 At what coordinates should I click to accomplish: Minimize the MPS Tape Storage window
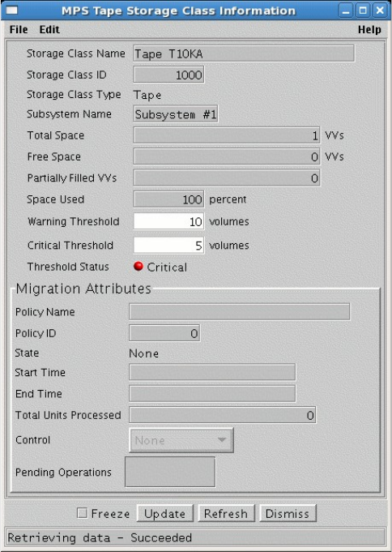(347, 11)
